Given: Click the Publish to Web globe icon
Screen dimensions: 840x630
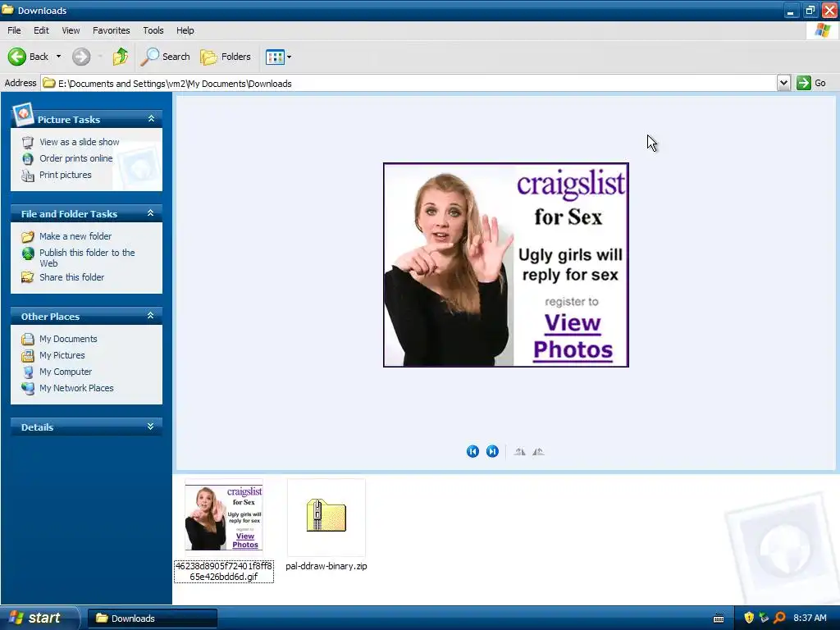Looking at the screenshot, I should coord(28,253).
